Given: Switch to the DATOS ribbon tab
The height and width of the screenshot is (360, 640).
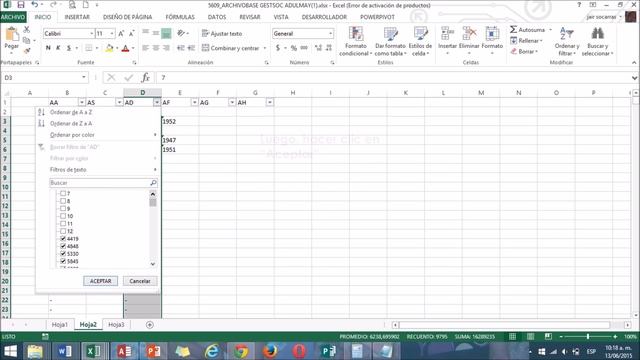Looking at the screenshot, I should click(x=217, y=17).
